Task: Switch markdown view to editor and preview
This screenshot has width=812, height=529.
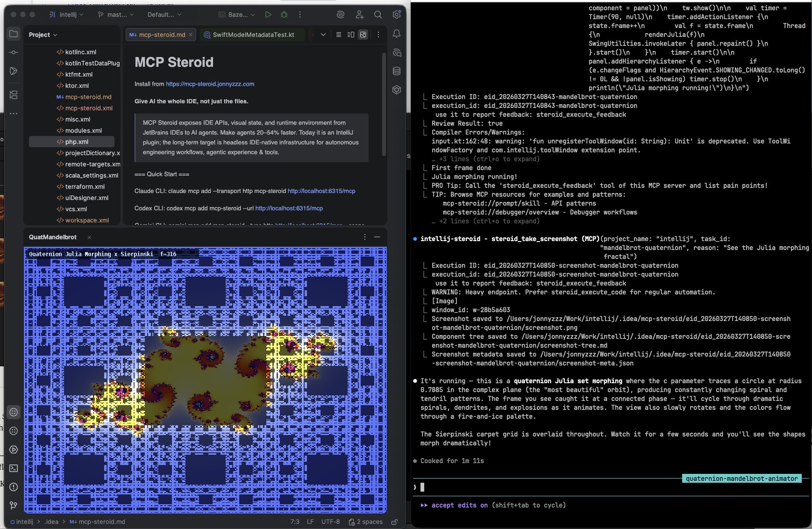Action: click(x=351, y=35)
